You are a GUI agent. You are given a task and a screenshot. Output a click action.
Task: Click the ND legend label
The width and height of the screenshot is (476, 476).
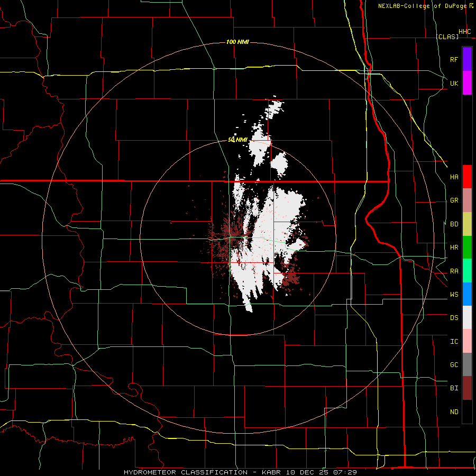[454, 411]
